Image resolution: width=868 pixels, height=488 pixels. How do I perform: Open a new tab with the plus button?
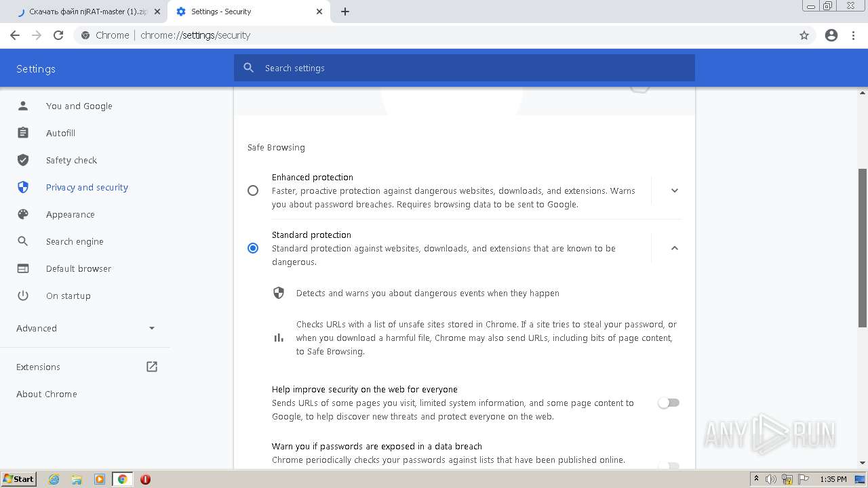345,12
